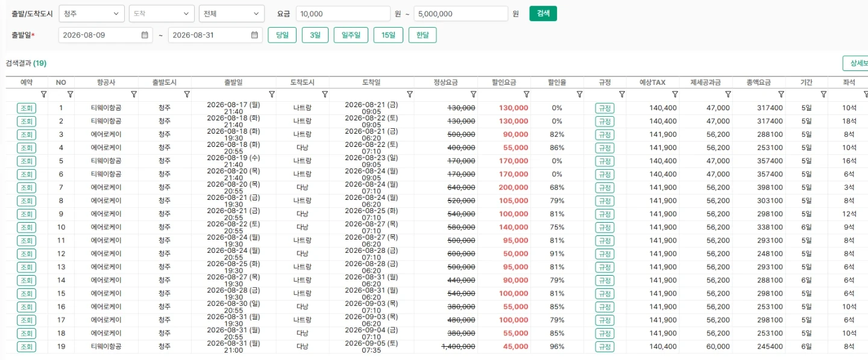
Task: Click 조회 button for row 1
Action: point(27,108)
